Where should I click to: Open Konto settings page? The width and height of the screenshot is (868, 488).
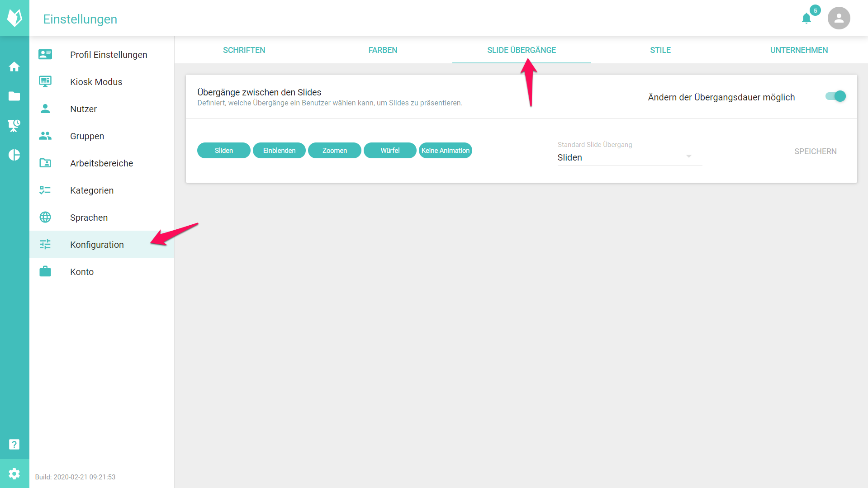[x=102, y=271]
